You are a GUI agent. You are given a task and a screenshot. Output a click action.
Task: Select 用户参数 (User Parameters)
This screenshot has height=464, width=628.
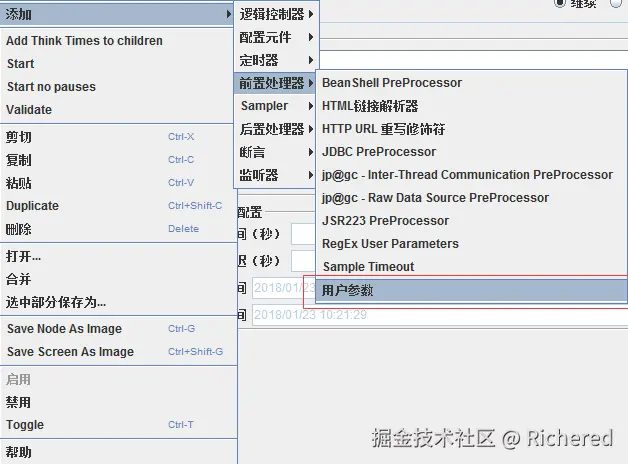471,290
